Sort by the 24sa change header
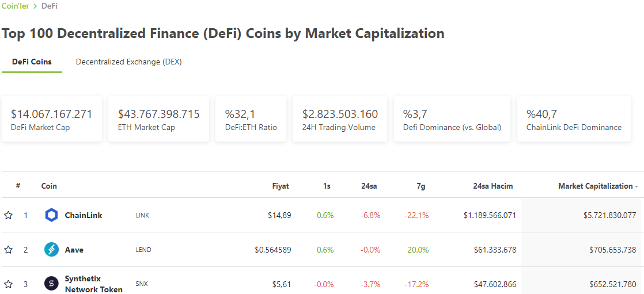 (369, 186)
